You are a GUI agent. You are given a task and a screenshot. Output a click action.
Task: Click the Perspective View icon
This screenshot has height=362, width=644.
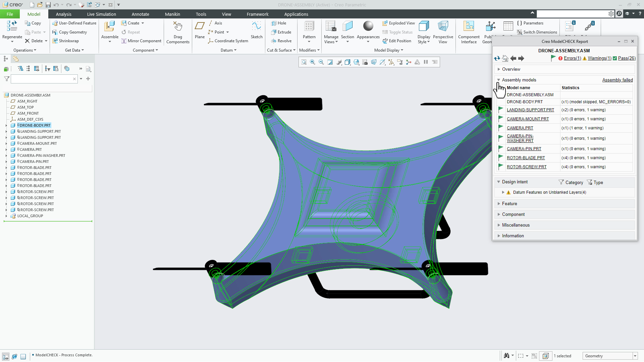click(x=443, y=26)
